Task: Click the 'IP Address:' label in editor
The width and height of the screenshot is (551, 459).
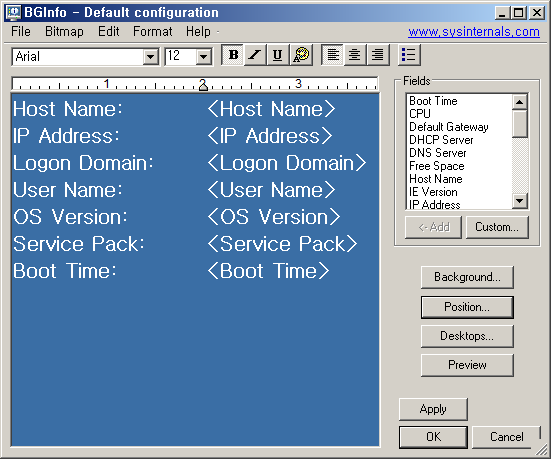Action: click(66, 136)
